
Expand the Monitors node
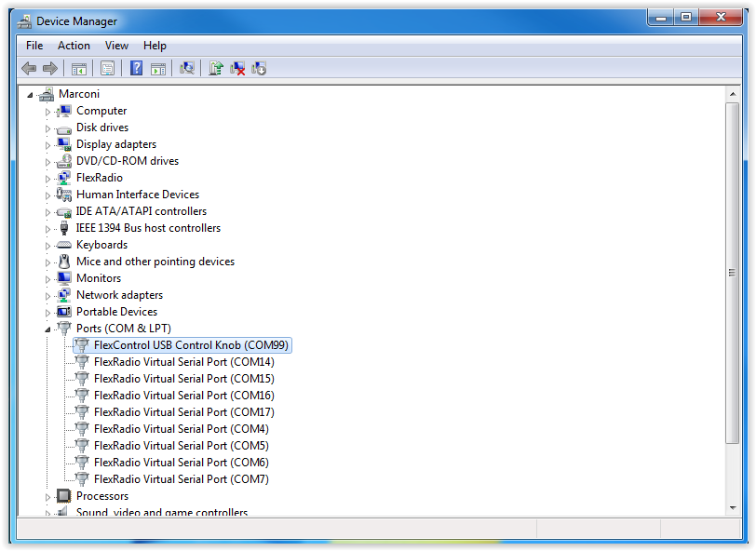point(47,279)
